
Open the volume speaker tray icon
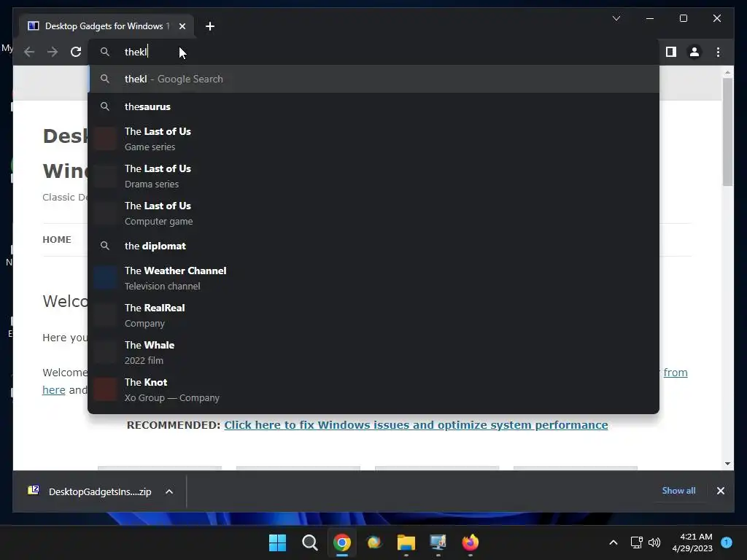[654, 542]
